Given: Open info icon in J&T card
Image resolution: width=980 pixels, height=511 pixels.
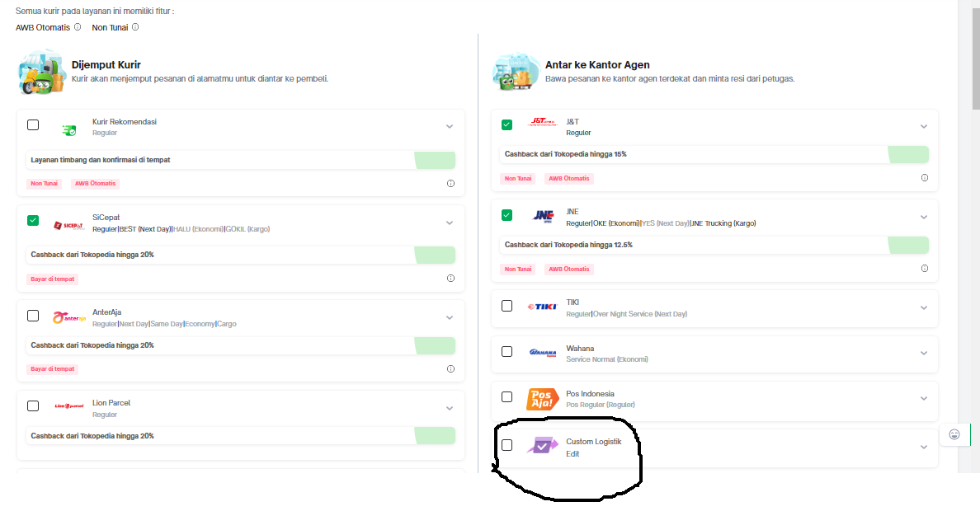Looking at the screenshot, I should 925,178.
